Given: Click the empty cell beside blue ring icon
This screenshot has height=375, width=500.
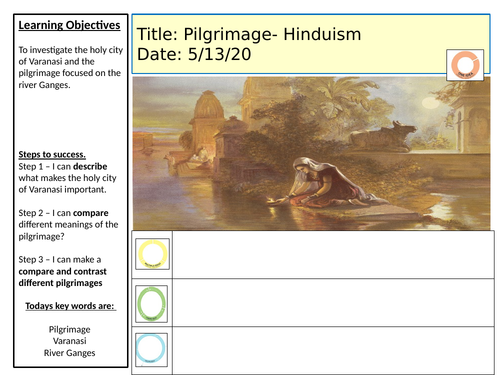Looking at the screenshot, I should pos(333,350).
